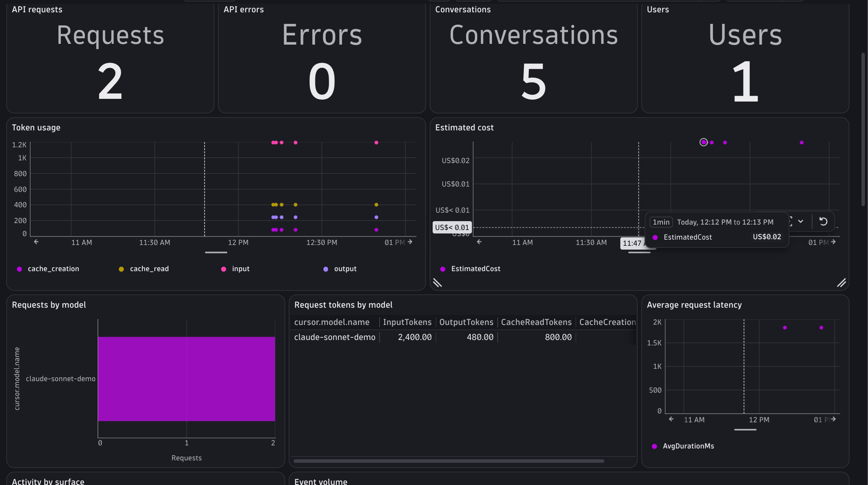Click time range slider under Token usage chart
Image resolution: width=868 pixels, height=485 pixels.
[x=216, y=252]
